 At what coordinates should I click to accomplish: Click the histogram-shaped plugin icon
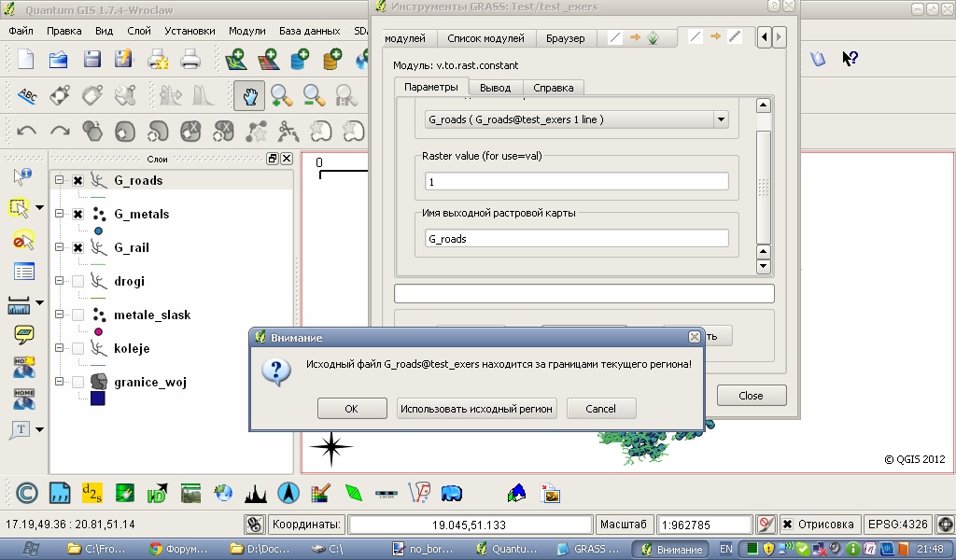(x=256, y=493)
